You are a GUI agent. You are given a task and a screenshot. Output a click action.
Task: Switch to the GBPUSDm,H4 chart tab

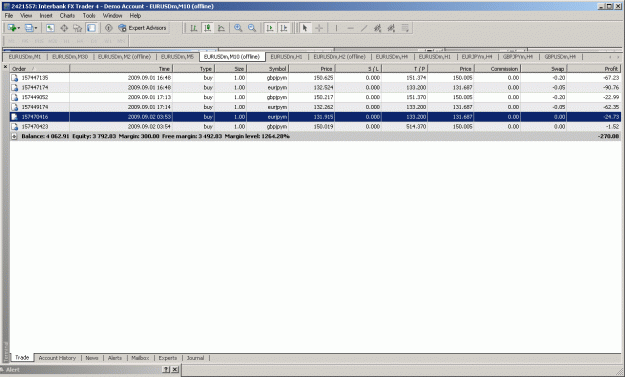tap(560, 57)
